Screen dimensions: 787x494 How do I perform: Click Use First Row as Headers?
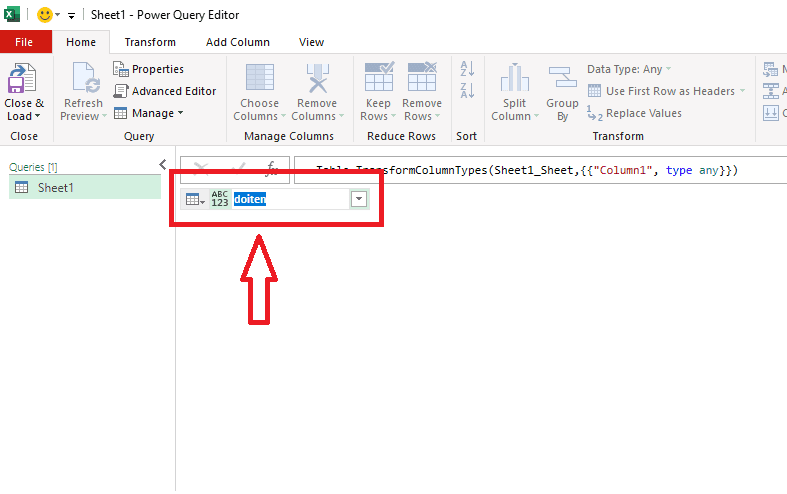coord(661,91)
